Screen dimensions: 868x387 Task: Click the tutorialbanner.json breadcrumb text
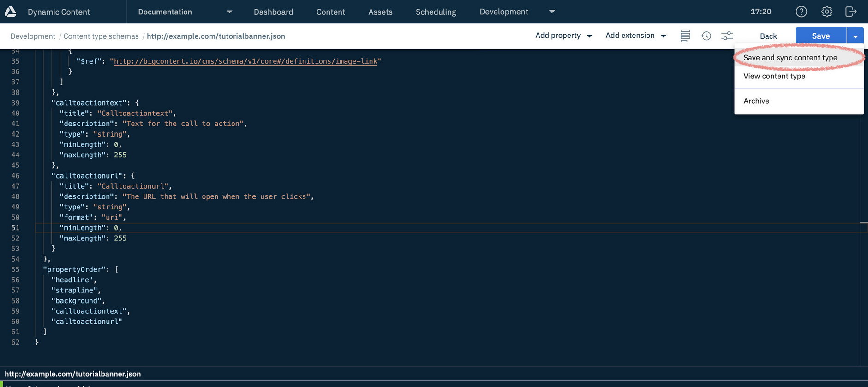216,36
